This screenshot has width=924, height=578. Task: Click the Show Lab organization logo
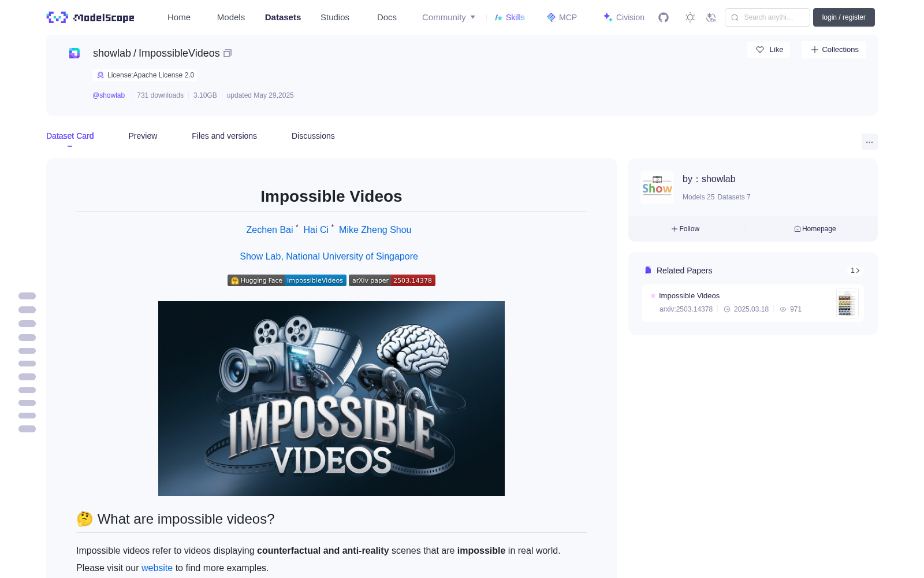[x=657, y=187]
